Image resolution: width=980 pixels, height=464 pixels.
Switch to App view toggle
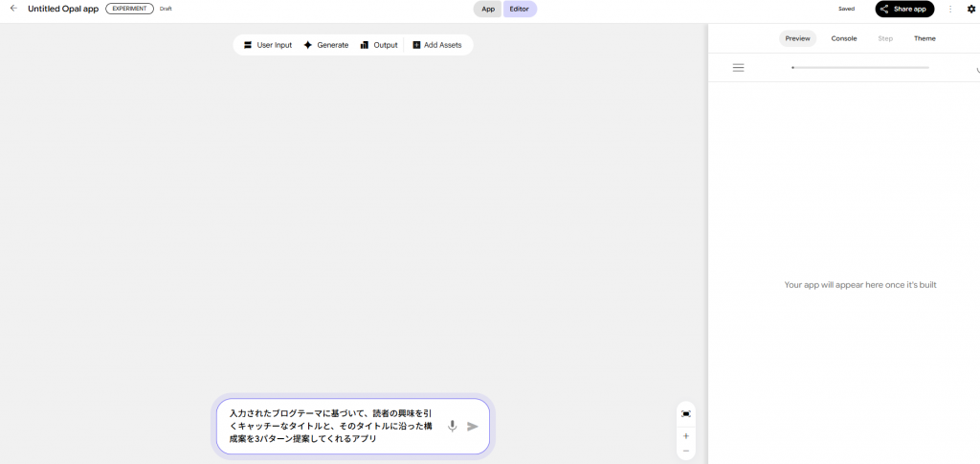tap(487, 9)
